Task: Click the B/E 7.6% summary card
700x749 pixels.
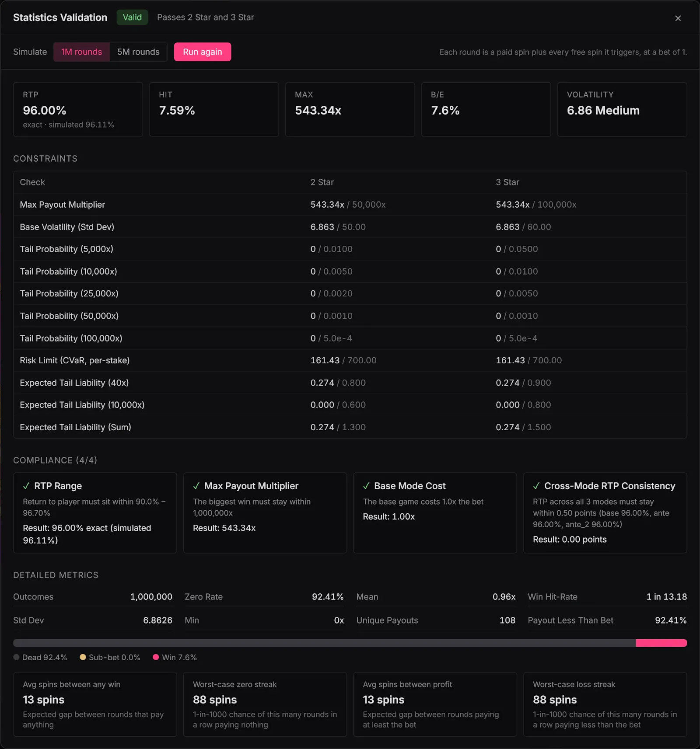Action: click(x=486, y=109)
